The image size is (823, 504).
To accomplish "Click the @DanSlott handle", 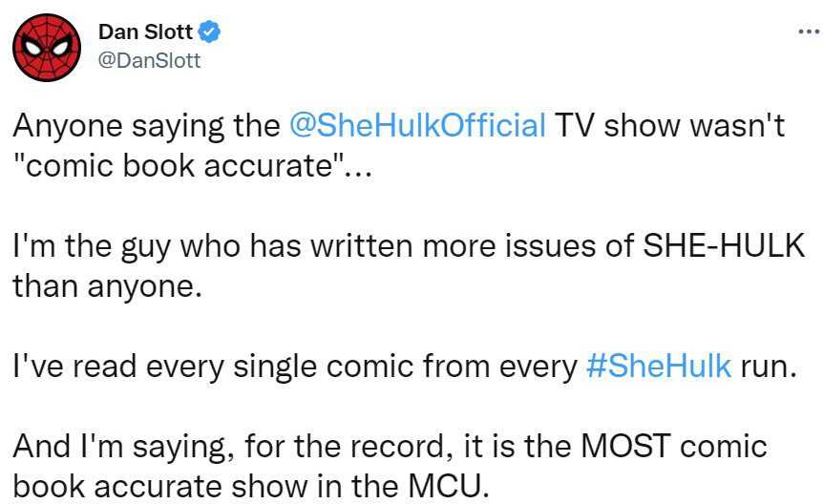I will click(x=150, y=60).
